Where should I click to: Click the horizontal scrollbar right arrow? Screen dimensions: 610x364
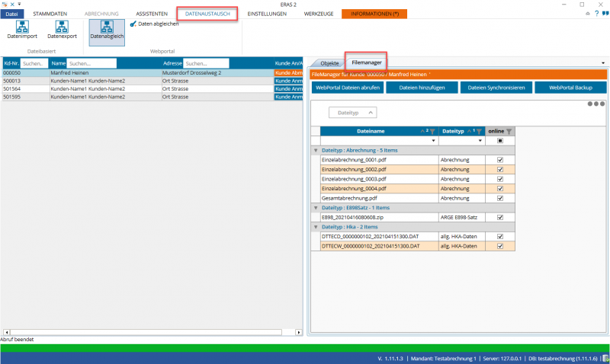[x=298, y=332]
